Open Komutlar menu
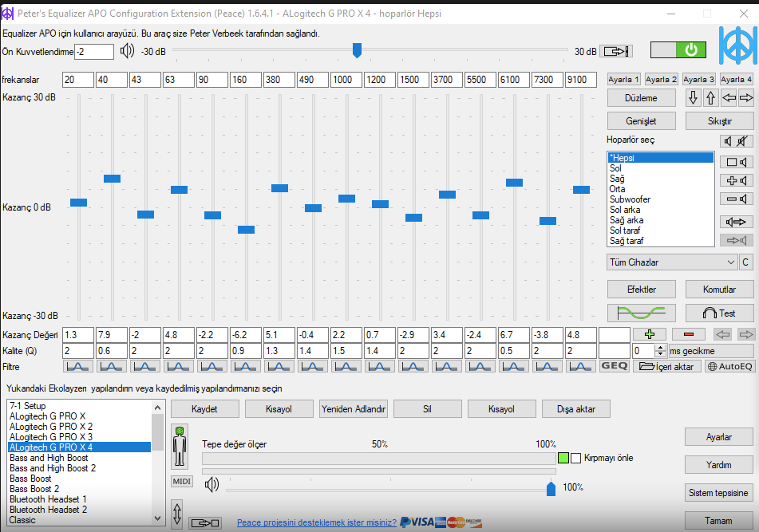 tap(719, 290)
